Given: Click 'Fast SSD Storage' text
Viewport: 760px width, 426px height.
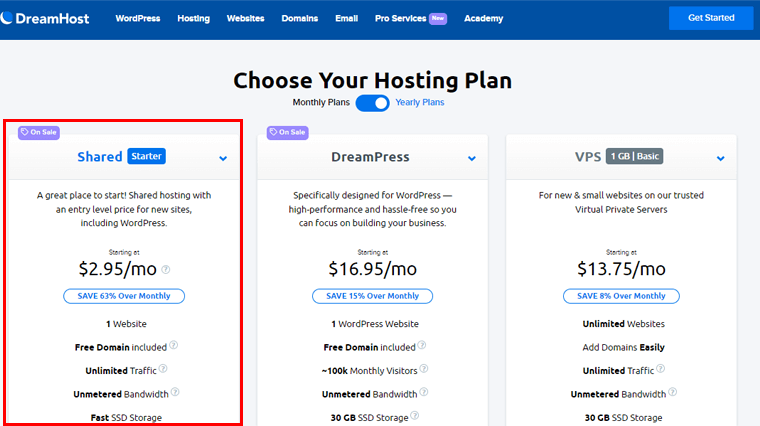Looking at the screenshot, I should point(126,417).
